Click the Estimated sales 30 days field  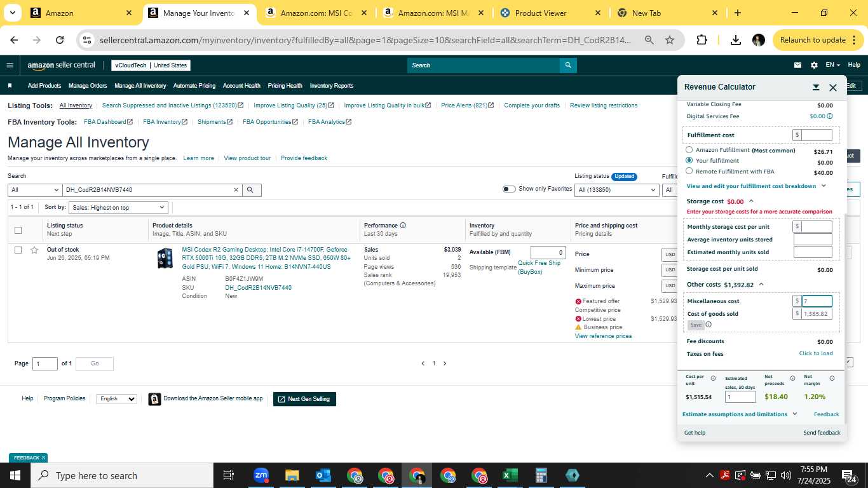(740, 397)
